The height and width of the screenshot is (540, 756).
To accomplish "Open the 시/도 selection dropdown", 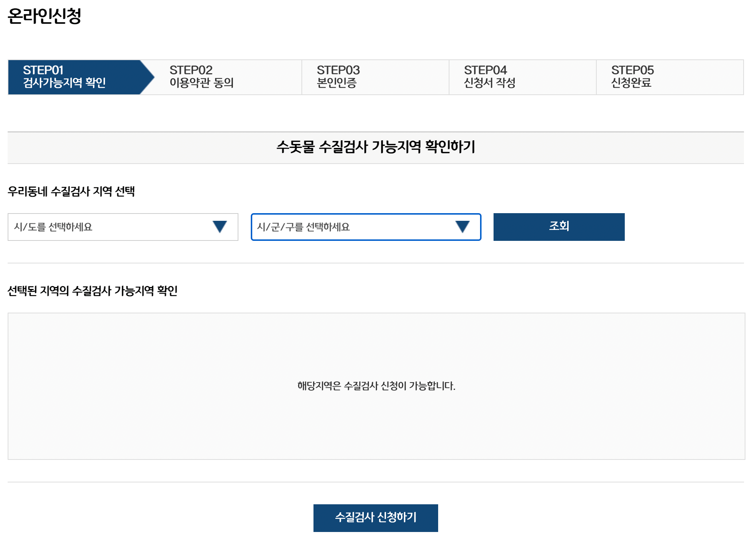I will (122, 227).
